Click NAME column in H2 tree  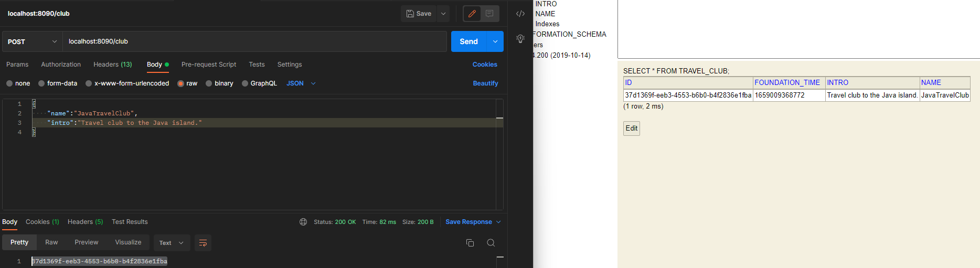pos(545,14)
